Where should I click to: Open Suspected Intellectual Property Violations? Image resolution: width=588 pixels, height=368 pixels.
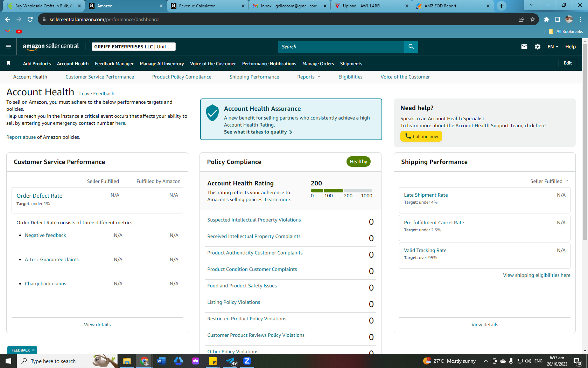(254, 220)
